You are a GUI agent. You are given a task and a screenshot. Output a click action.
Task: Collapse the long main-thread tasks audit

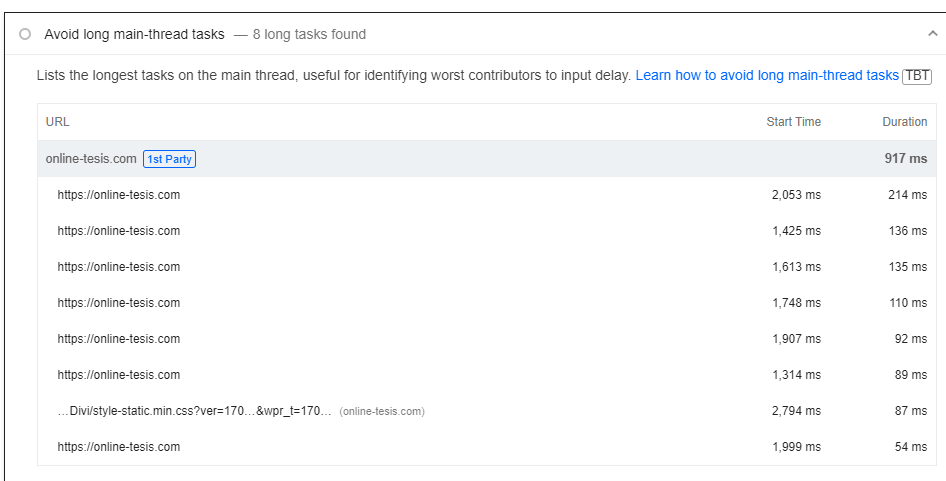point(932,34)
